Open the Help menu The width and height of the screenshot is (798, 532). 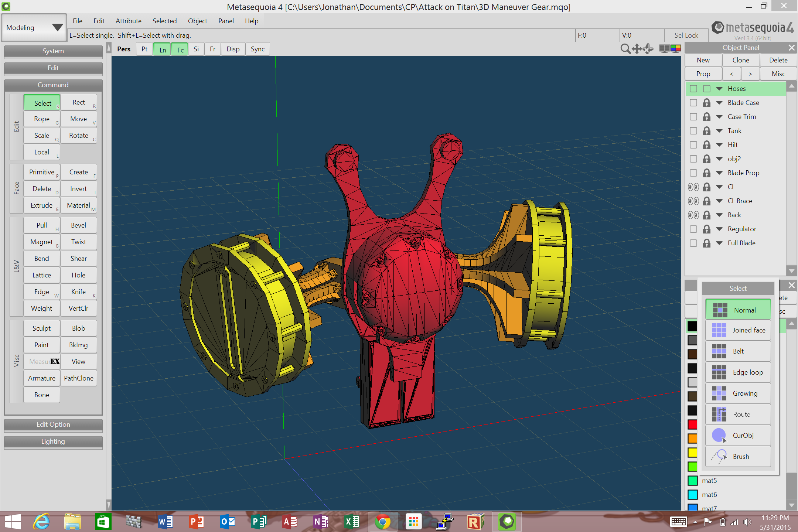[252, 21]
